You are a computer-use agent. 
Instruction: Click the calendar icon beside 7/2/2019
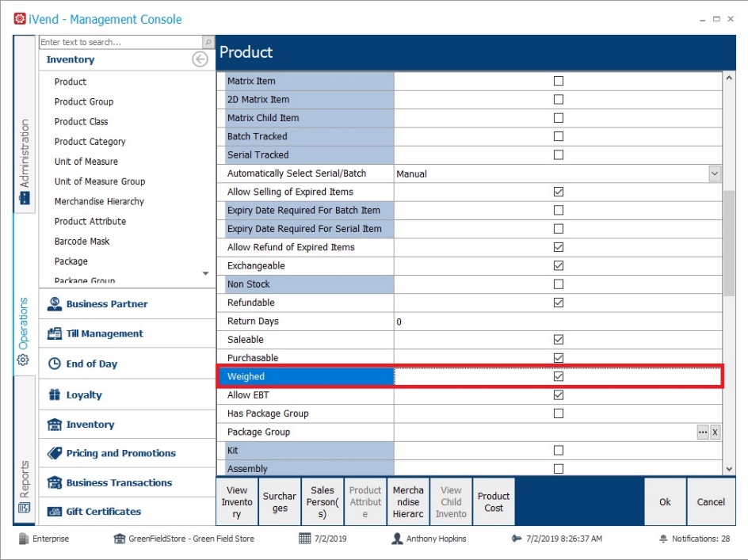tap(304, 539)
